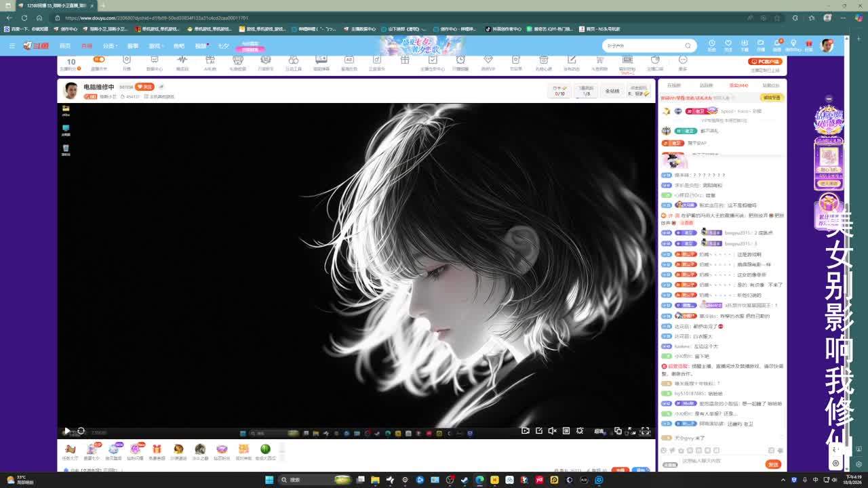This screenshot has height=488, width=868.
Task: Play the stream with play button
Action: point(66,431)
